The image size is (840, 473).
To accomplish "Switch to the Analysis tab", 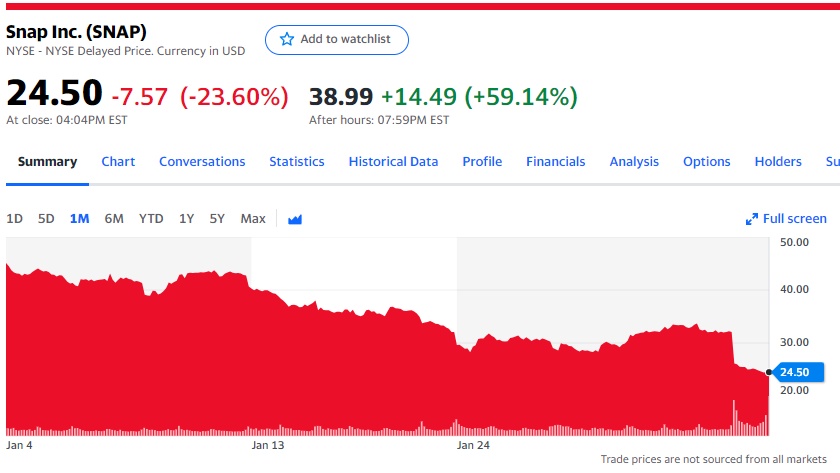I will tap(634, 161).
